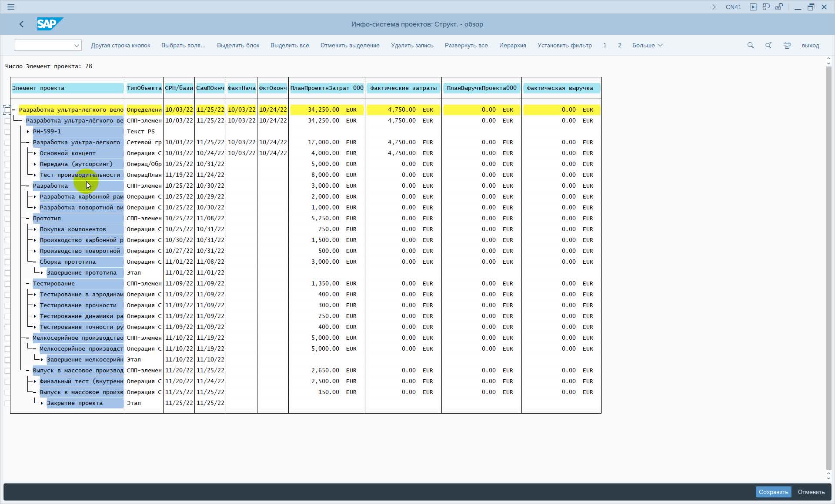Screen dimensions: 835x504
Task: Click Установить фильтр
Action: [x=564, y=45]
